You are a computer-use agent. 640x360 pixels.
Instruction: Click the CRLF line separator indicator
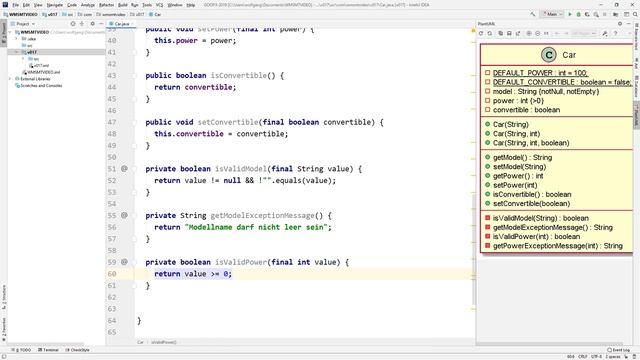click(x=582, y=356)
